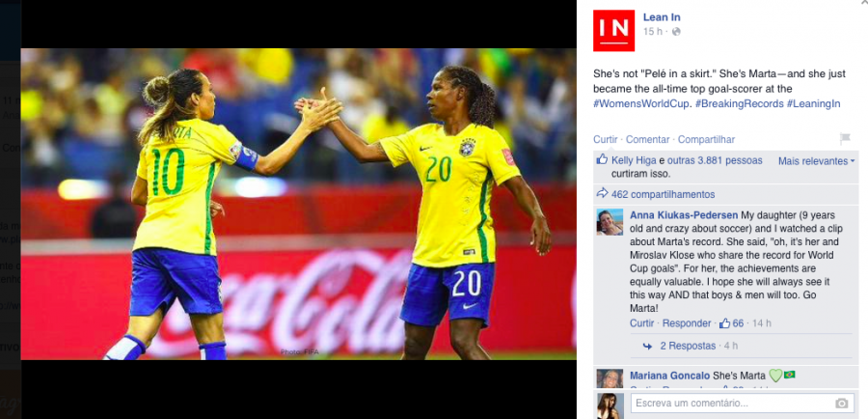Click the Lean In logo icon

[613, 31]
